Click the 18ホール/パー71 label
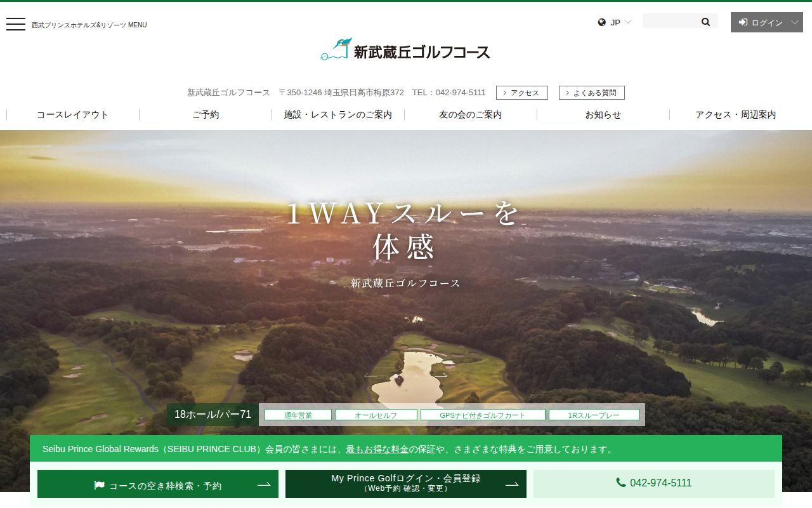The image size is (812, 508). (213, 415)
